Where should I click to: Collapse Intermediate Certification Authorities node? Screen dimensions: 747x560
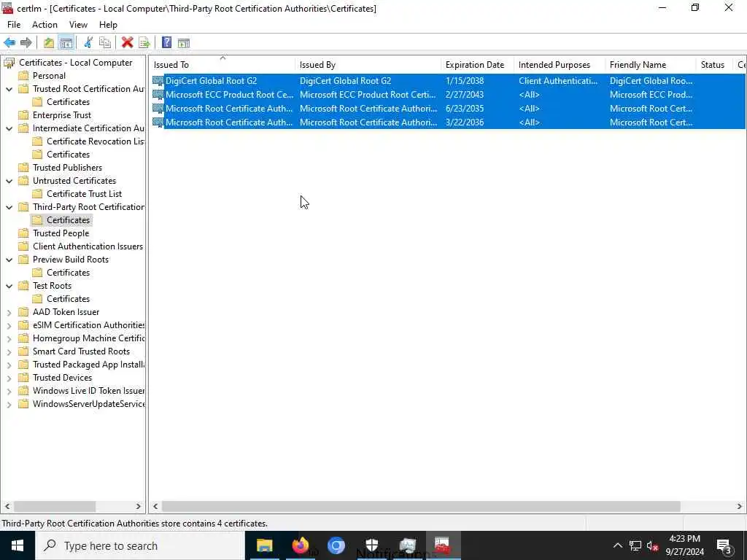9,128
